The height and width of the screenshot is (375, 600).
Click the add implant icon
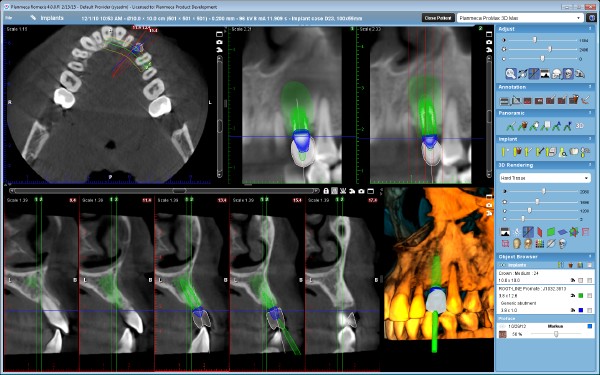coord(505,152)
